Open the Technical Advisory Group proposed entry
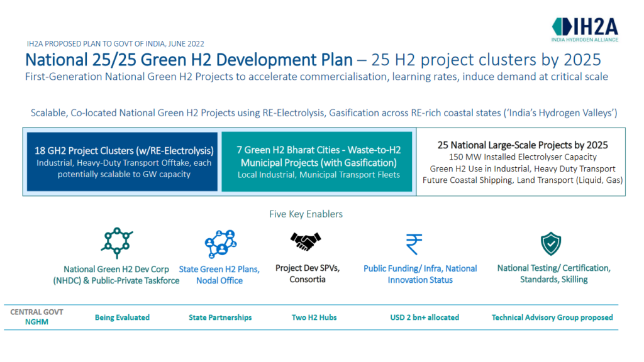Image resolution: width=644 pixels, height=362 pixels. 552,317
